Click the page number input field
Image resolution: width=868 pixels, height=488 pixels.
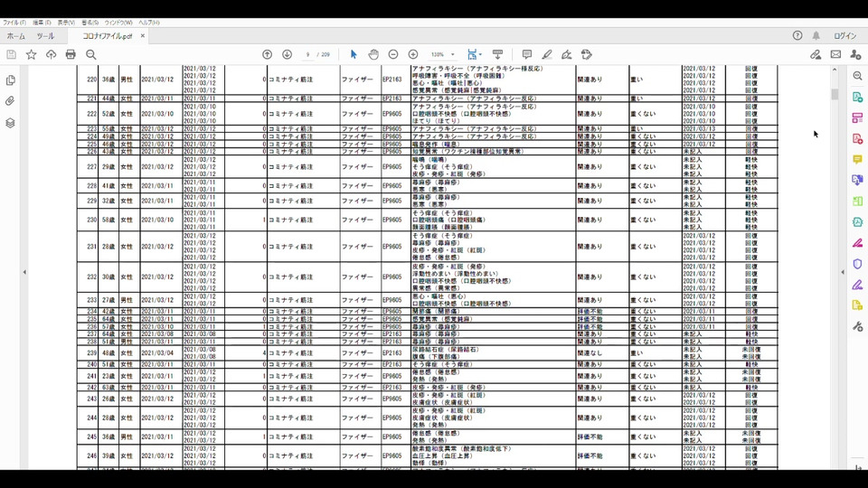point(307,54)
